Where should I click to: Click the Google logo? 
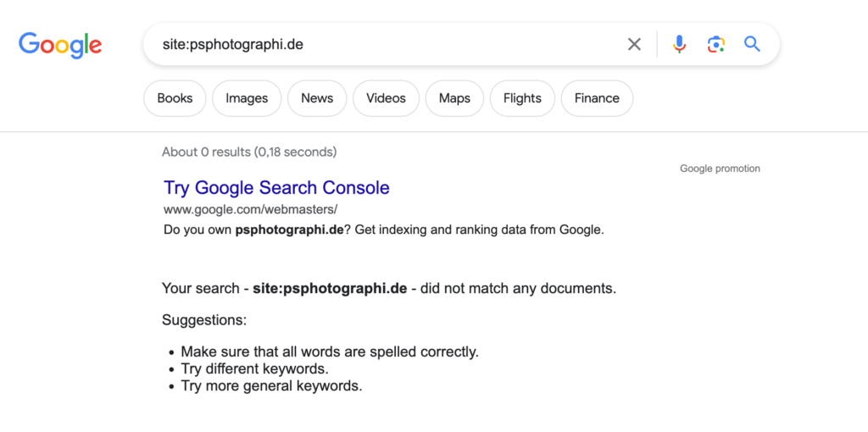(x=60, y=45)
